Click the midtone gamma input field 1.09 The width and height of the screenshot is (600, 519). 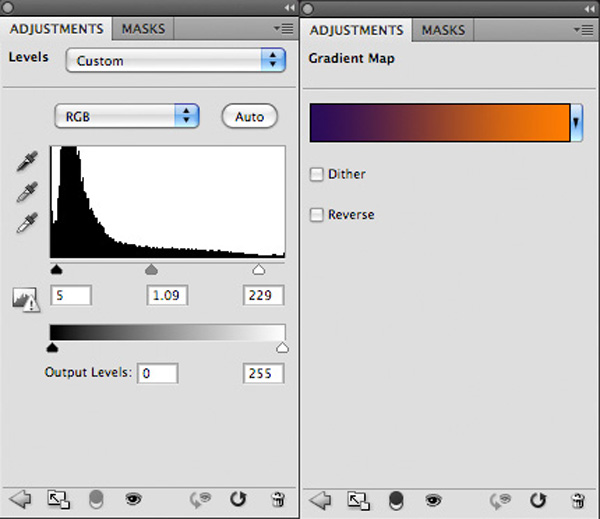click(x=167, y=295)
